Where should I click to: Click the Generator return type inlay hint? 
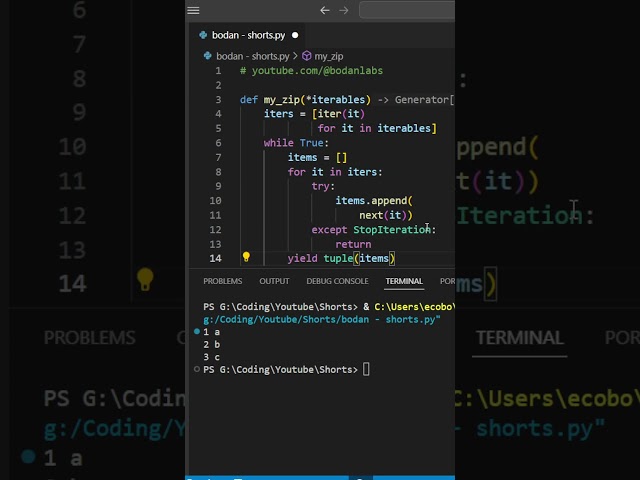(416, 100)
